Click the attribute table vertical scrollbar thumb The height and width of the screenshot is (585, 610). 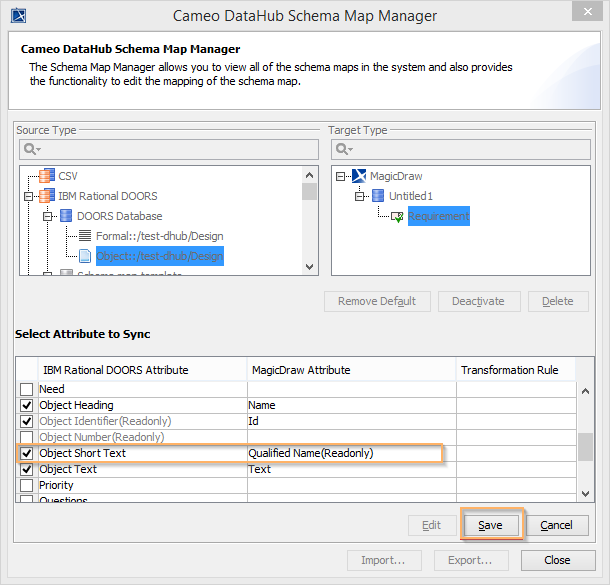(x=585, y=445)
